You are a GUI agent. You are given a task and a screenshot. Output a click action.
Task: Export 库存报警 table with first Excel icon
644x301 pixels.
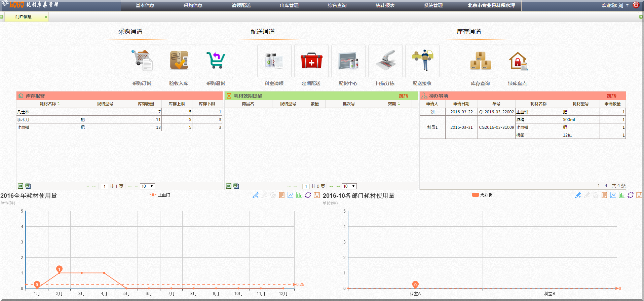pyautogui.click(x=21, y=186)
